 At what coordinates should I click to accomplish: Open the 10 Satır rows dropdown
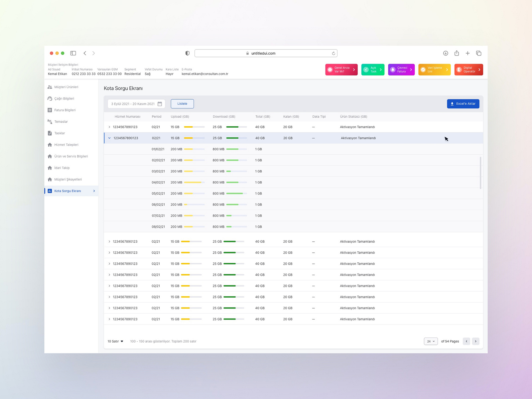coord(115,341)
